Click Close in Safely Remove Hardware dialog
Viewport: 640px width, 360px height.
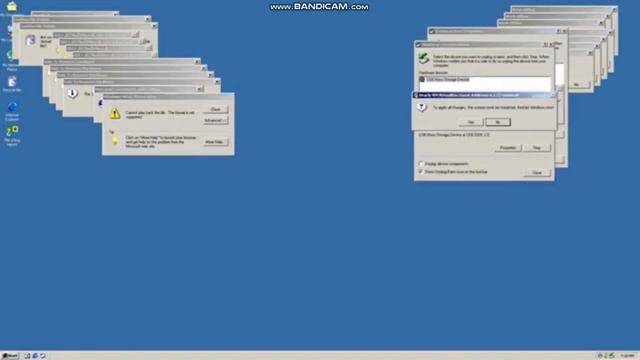537,173
